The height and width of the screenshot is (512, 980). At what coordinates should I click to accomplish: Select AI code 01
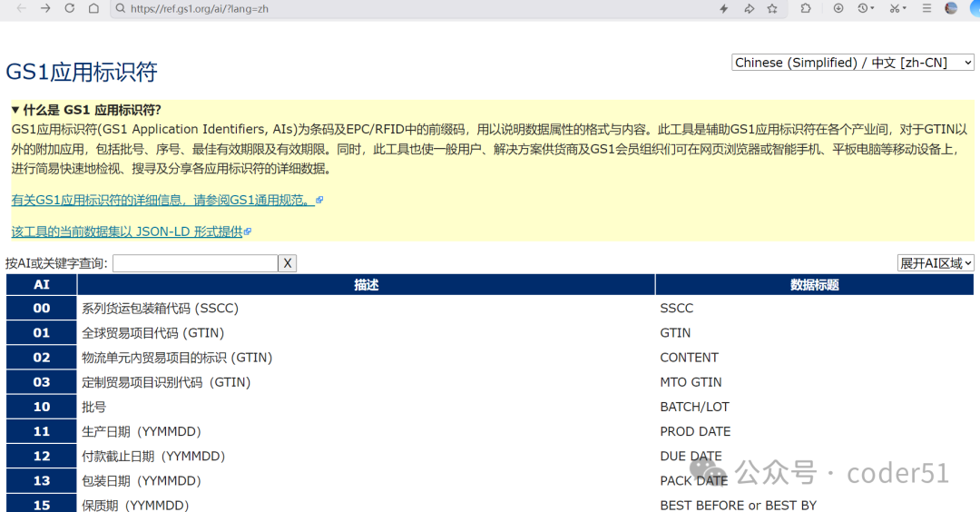click(41, 332)
